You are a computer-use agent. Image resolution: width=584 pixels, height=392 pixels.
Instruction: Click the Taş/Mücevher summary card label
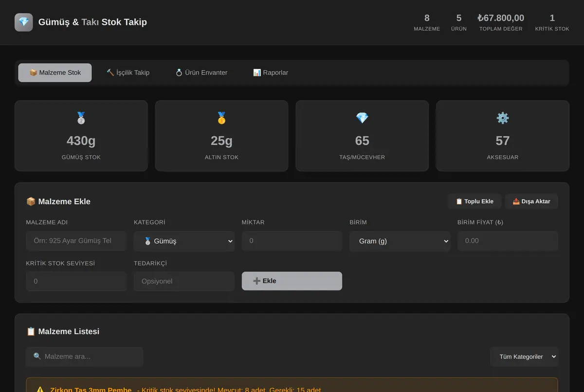pos(362,157)
